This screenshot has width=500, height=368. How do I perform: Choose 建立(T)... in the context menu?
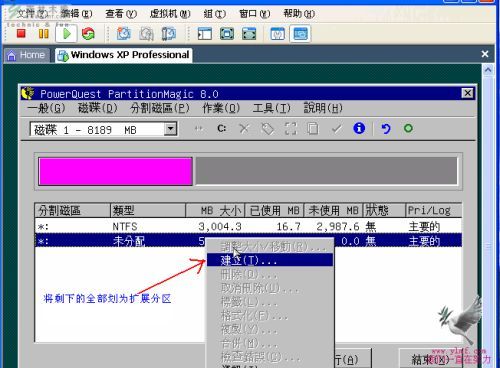[x=270, y=260]
